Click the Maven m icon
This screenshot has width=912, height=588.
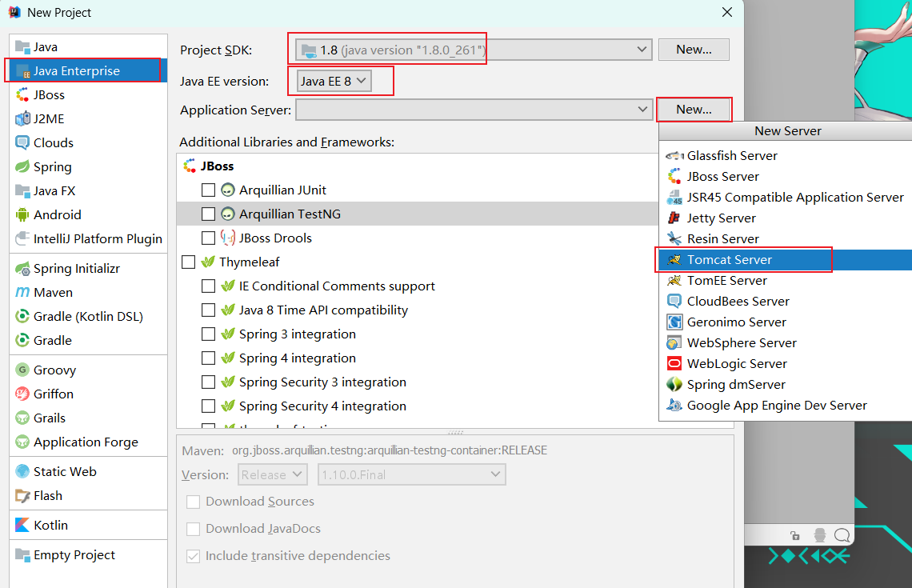click(x=22, y=293)
